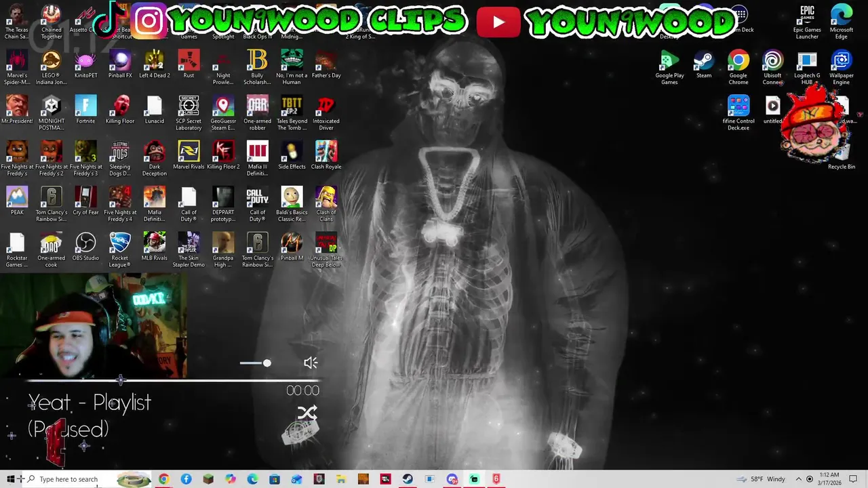Select the Lunacid desktop icon
868x488 pixels.
[154, 109]
